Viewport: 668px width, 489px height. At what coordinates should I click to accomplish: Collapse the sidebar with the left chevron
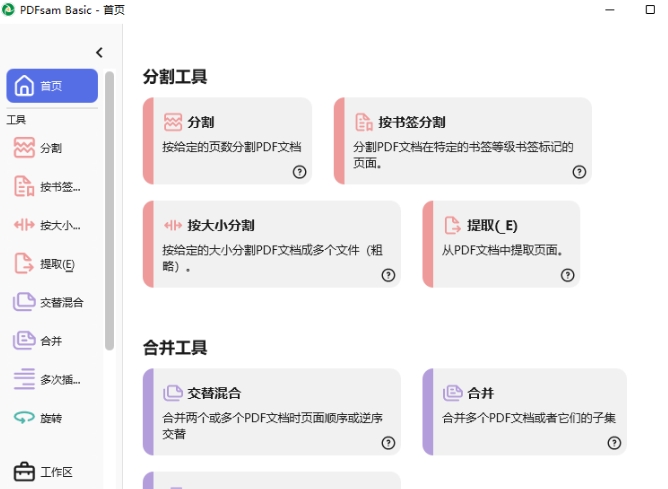pyautogui.click(x=99, y=53)
